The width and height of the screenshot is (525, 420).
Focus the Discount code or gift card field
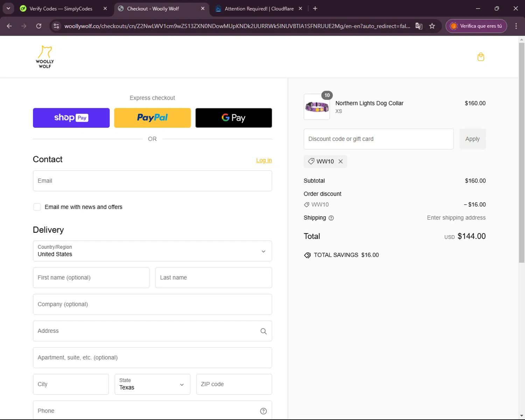(378, 139)
